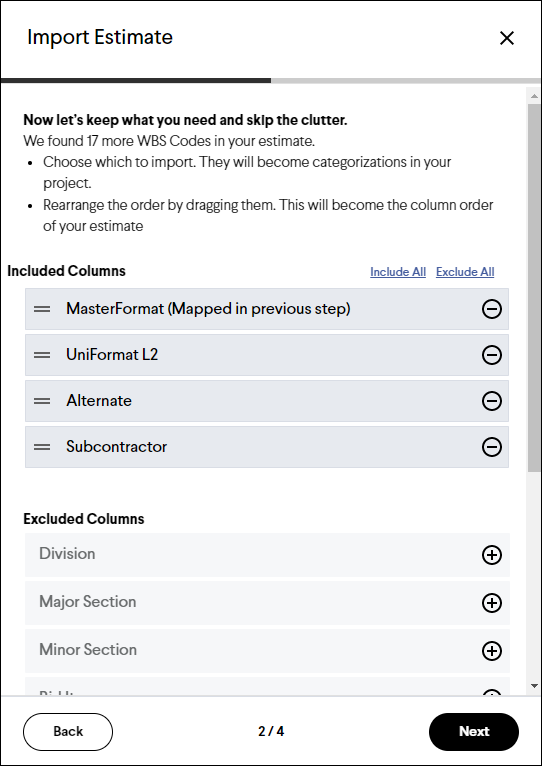Click the Include All link
The width and height of the screenshot is (542, 766).
398,272
